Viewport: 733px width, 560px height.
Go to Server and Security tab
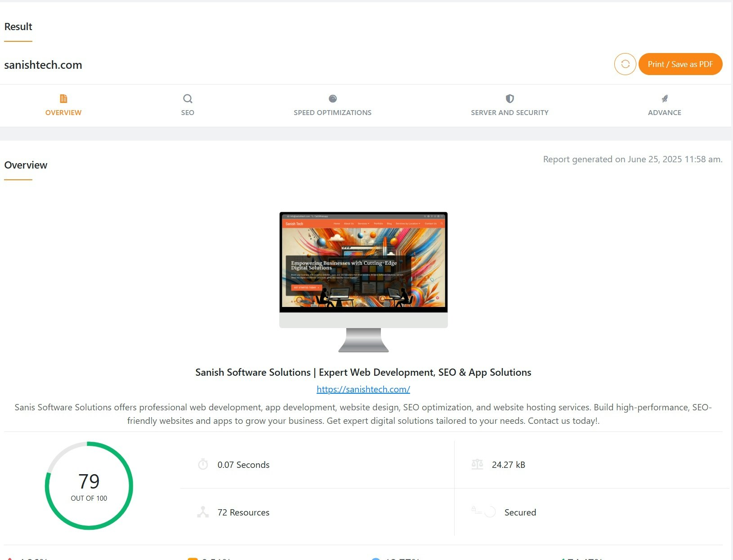click(x=510, y=106)
